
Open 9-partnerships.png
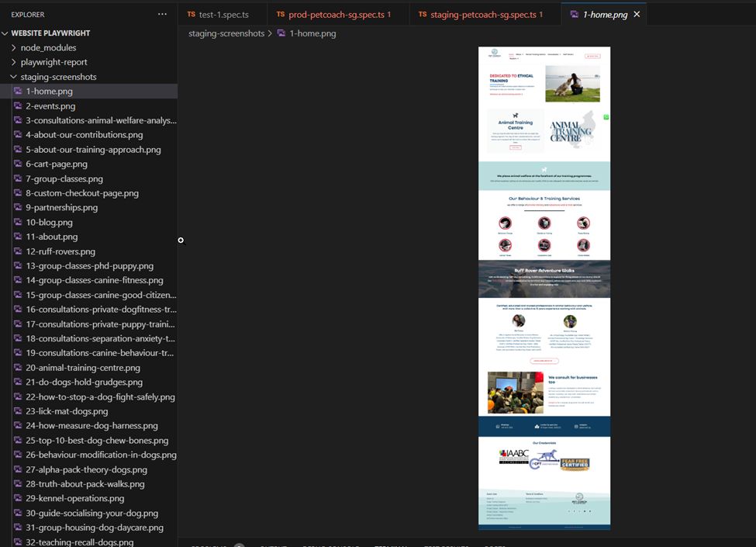(88, 207)
